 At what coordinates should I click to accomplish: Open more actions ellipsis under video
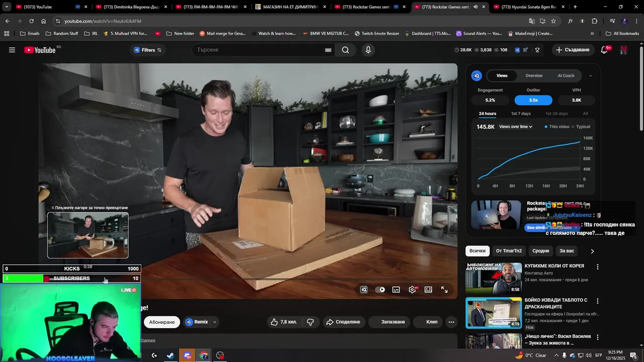click(451, 322)
